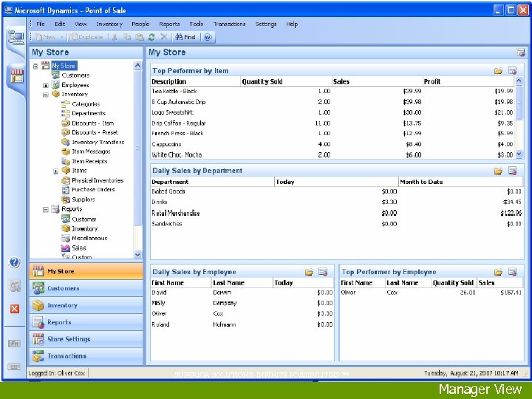This screenshot has height=399, width=532.
Task: Click the Find binoculars button
Action: 185,37
